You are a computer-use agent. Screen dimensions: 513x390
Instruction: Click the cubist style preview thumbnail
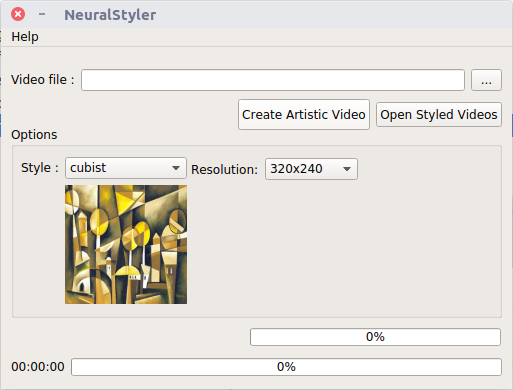point(126,244)
